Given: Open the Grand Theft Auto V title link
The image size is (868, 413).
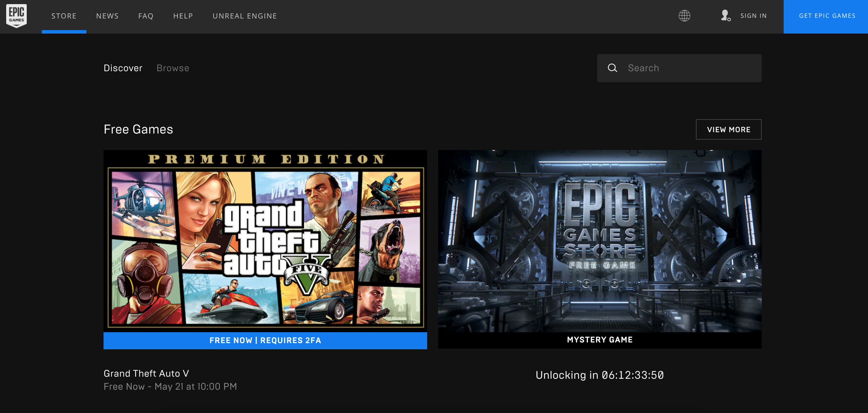Looking at the screenshot, I should point(146,373).
